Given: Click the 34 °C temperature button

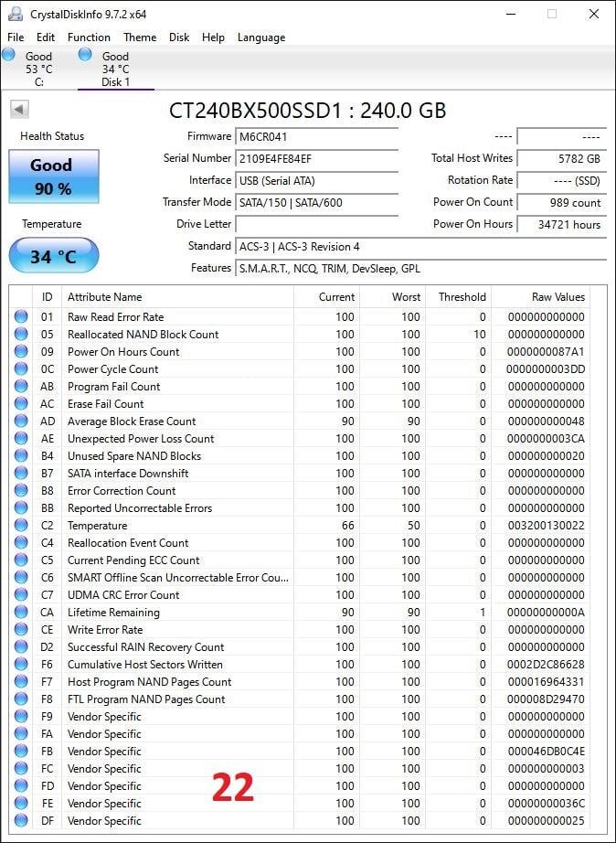Looking at the screenshot, I should 54,256.
